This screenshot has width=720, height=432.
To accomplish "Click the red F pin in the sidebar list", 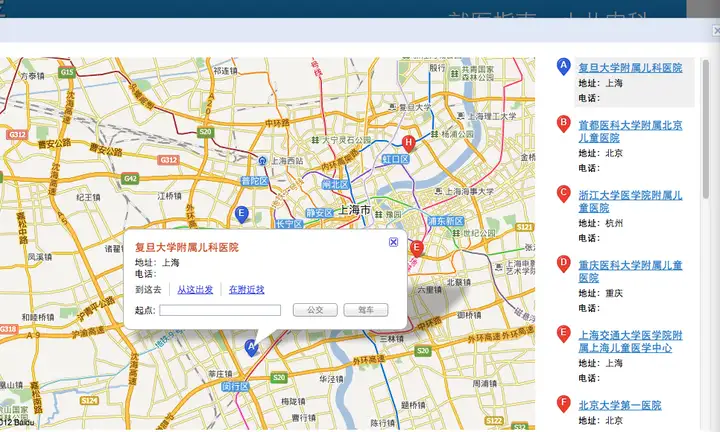I will pos(563,404).
